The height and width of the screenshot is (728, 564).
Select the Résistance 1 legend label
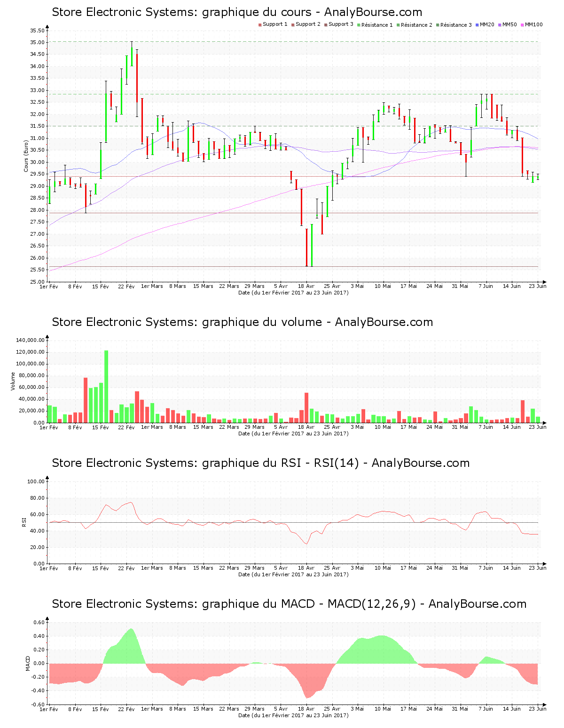377,25
